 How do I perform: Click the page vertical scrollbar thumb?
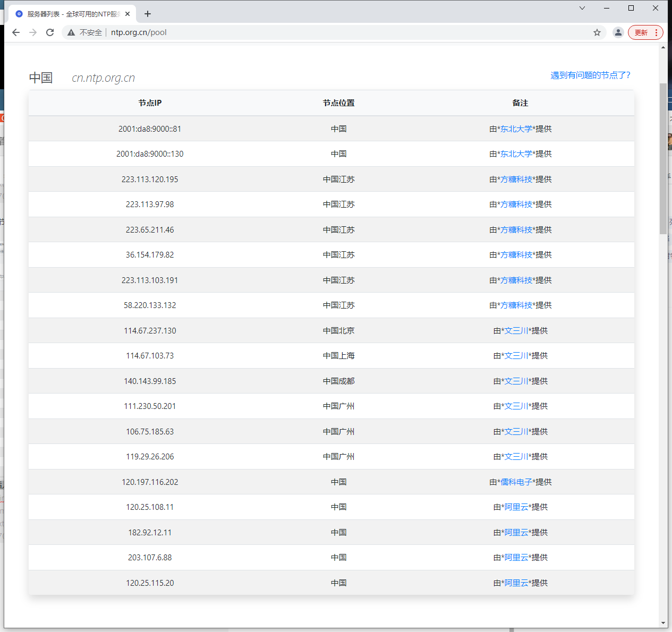(663, 158)
